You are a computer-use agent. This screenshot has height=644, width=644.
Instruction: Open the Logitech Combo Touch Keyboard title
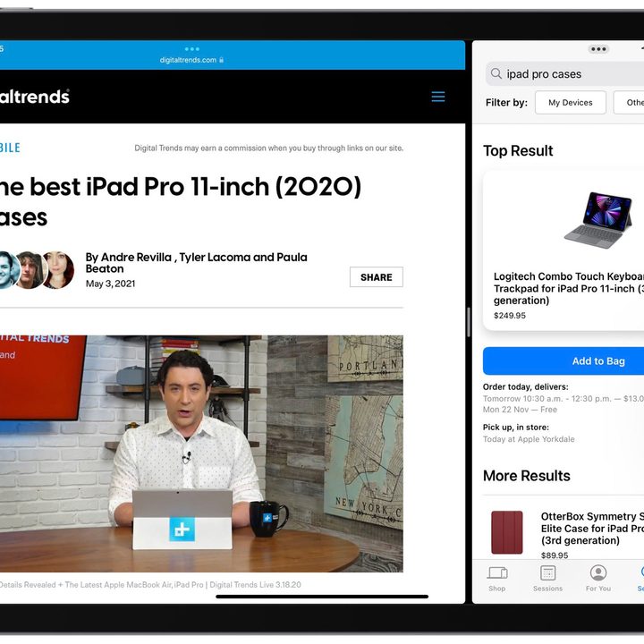point(569,288)
